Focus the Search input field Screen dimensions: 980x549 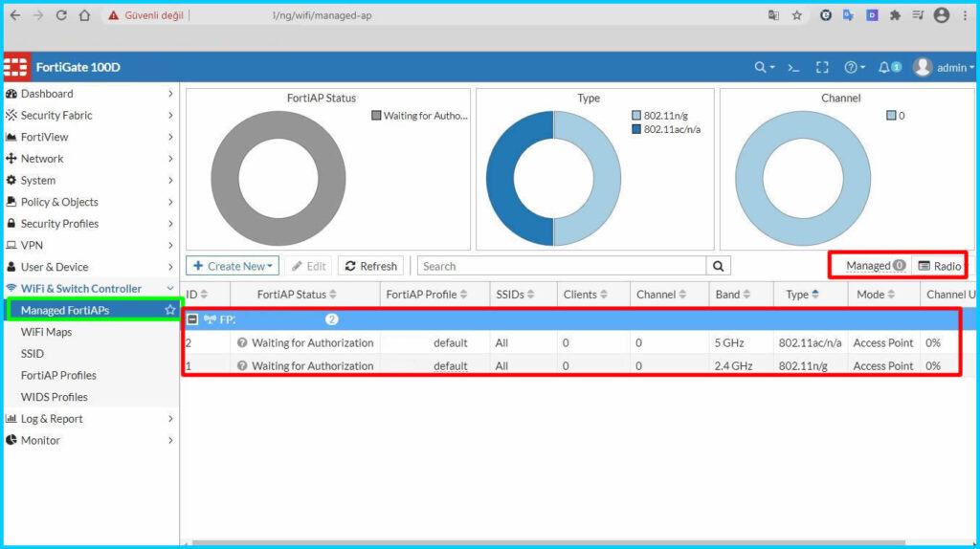point(561,266)
